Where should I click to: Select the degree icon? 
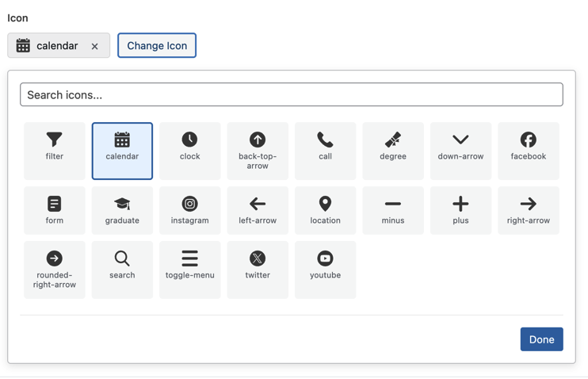tap(393, 151)
